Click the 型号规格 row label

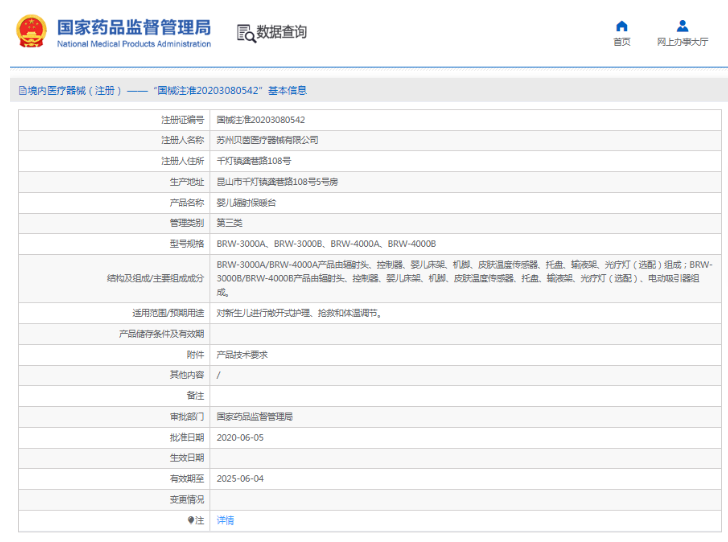point(187,244)
